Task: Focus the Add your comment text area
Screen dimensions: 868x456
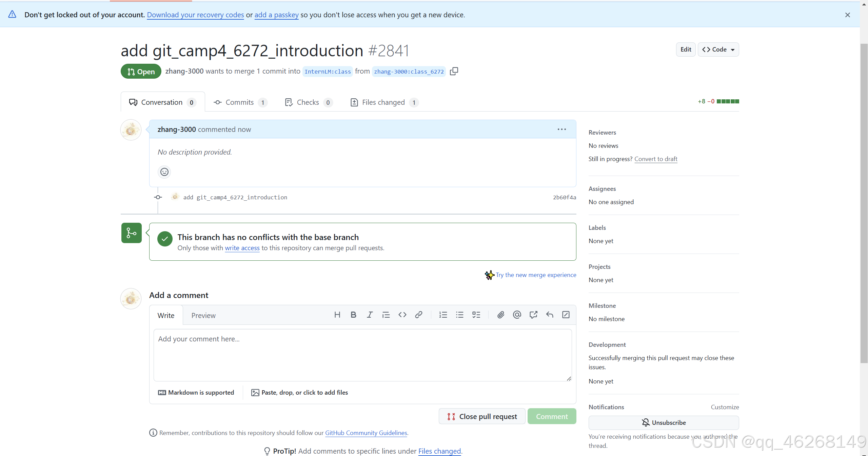Action: pos(362,355)
